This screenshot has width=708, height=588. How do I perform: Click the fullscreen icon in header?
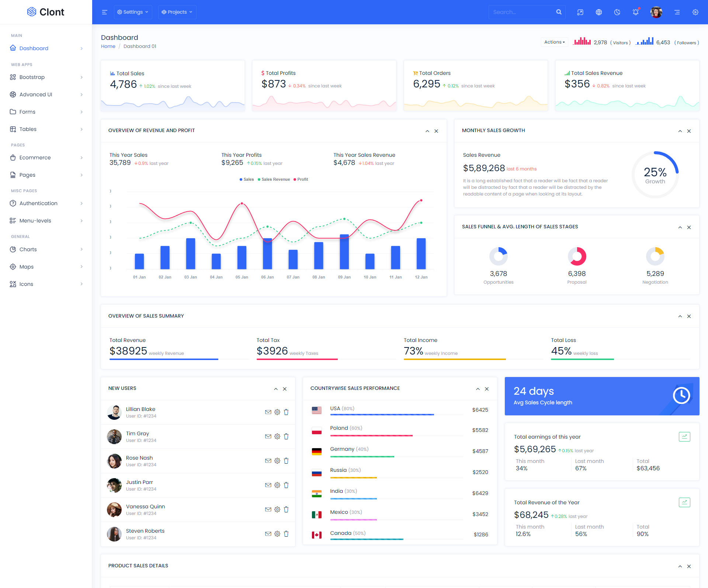click(580, 12)
